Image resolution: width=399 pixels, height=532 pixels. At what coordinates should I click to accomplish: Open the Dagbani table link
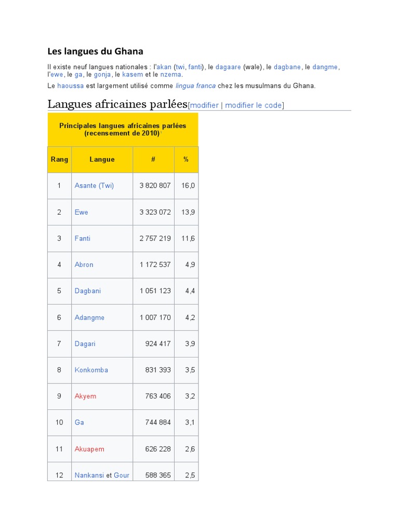coord(87,291)
